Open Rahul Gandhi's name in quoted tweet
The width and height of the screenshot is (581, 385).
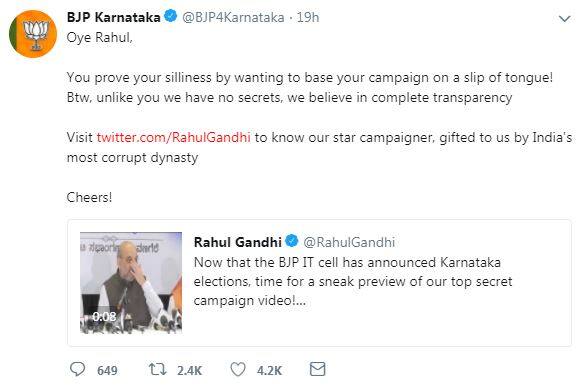pyautogui.click(x=238, y=242)
